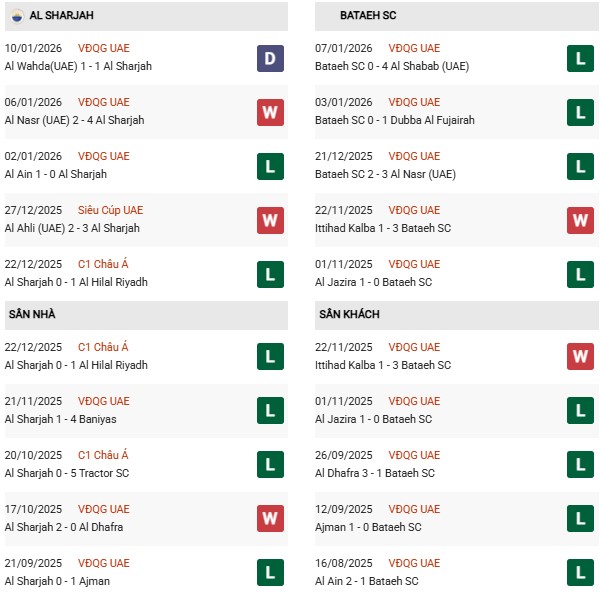The image size is (600, 593).
Task: Click win badge for Al Sharjah 2-0 Al Dhafra
Action: 270,518
